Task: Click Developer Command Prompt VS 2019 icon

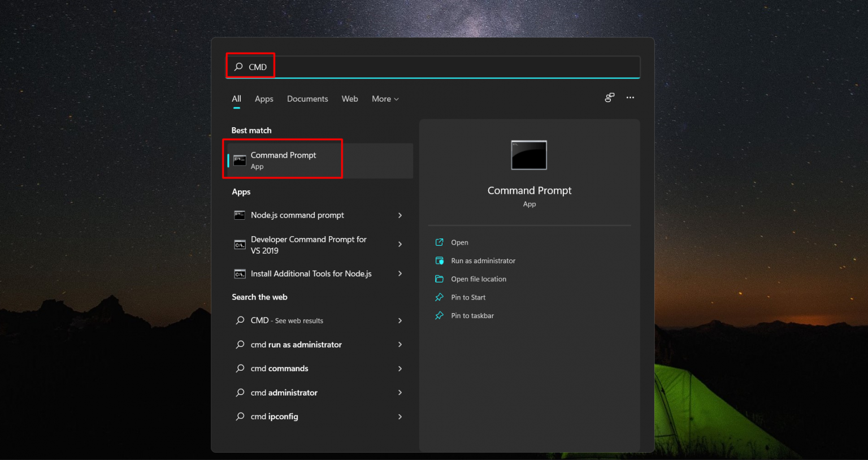Action: 240,245
